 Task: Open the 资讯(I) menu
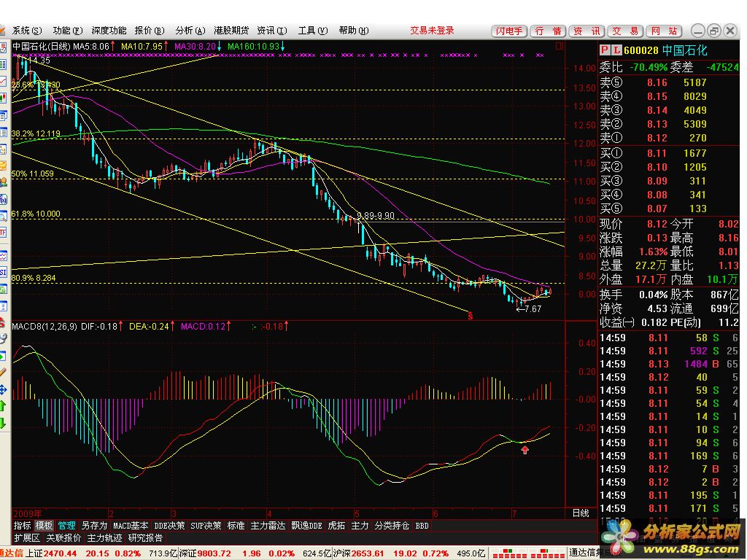(272, 31)
